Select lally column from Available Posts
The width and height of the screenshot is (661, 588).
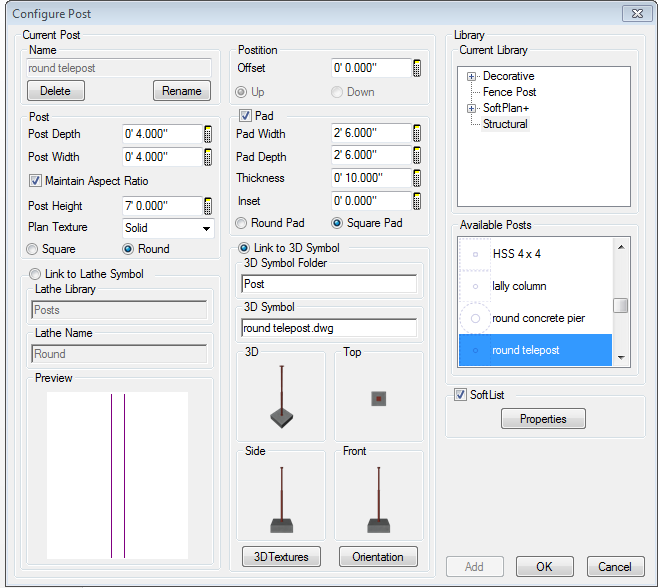519,286
